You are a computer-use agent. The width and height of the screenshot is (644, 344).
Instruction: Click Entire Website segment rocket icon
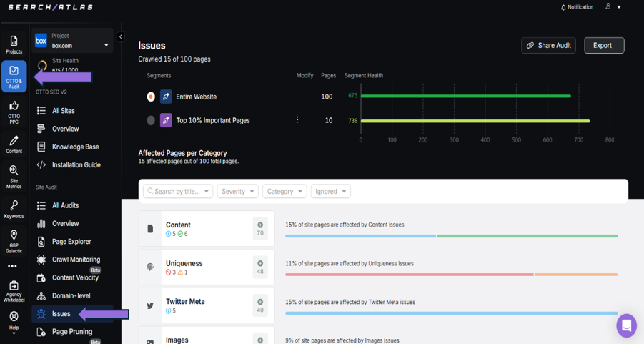166,97
